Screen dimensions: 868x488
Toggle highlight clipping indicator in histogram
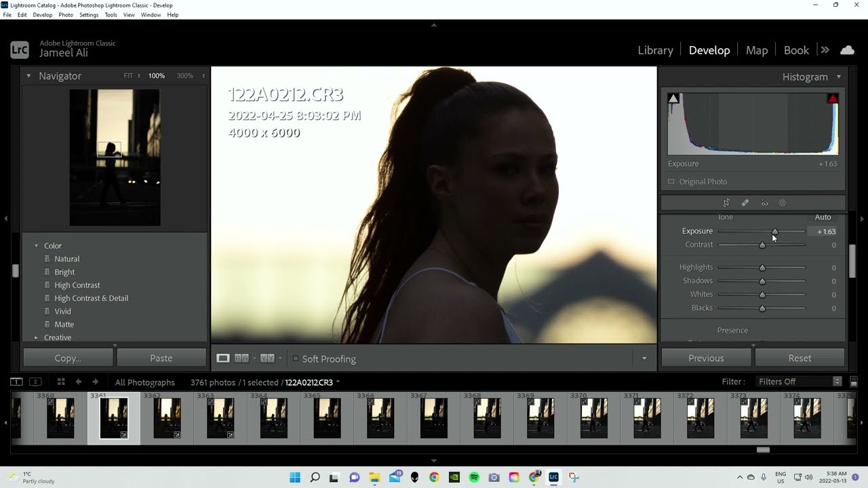click(x=833, y=98)
